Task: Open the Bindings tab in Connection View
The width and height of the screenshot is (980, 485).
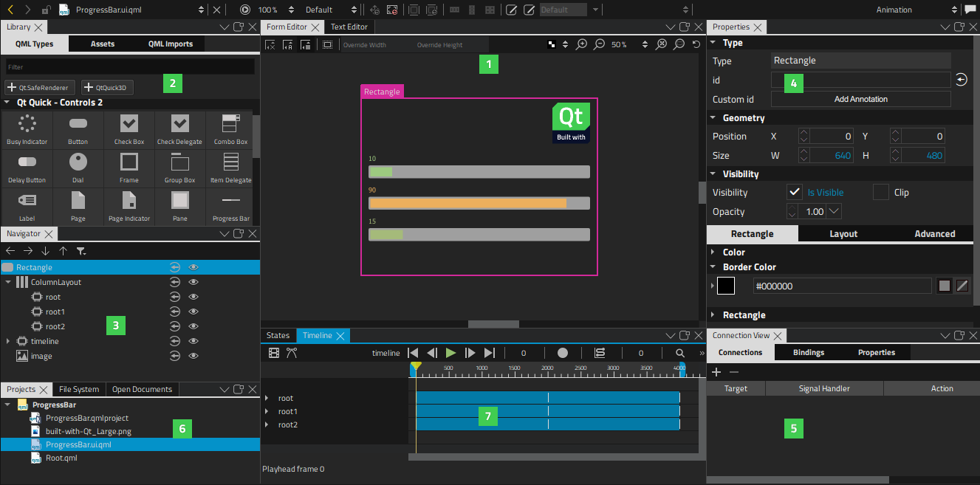Action: pyautogui.click(x=809, y=352)
